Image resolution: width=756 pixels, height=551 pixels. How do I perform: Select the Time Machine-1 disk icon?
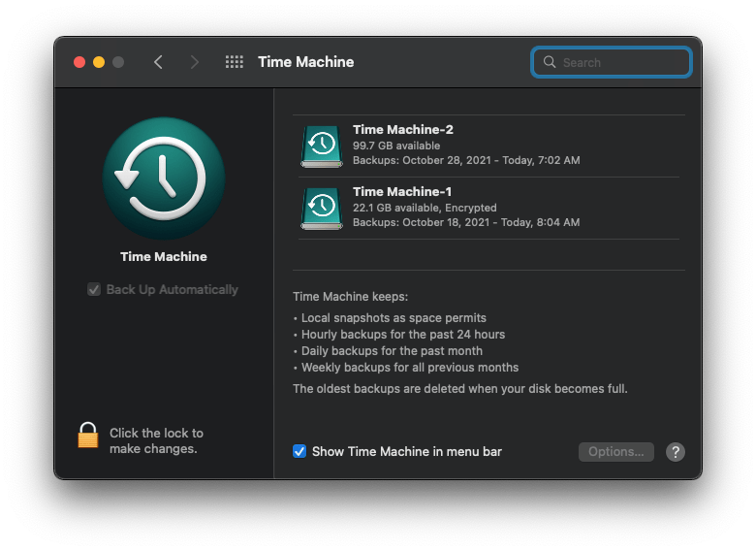(322, 208)
